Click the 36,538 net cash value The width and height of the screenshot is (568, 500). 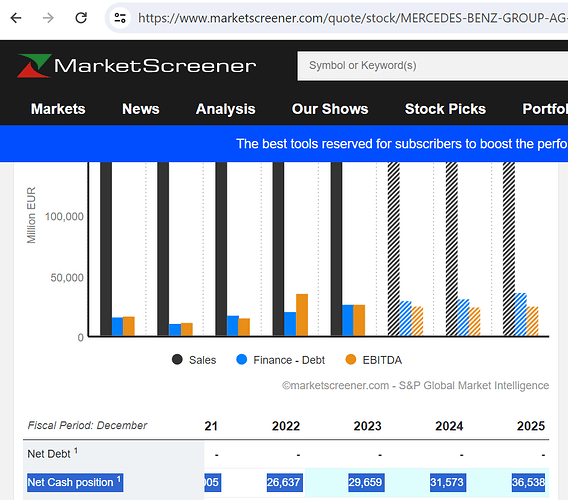(528, 482)
